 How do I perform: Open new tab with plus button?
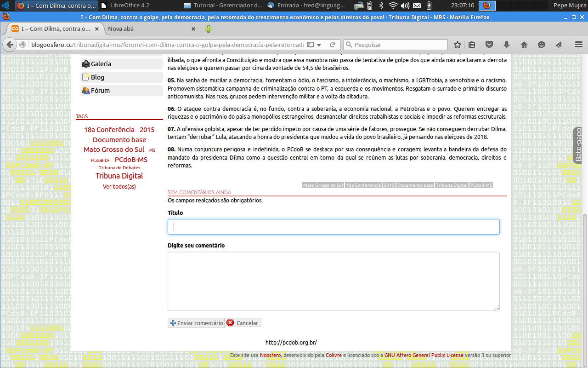point(209,29)
